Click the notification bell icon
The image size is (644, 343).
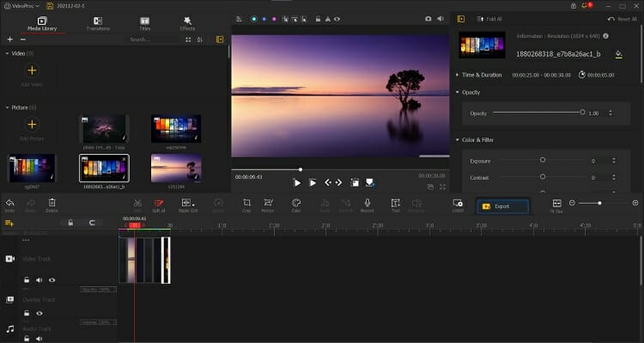(x=586, y=6)
